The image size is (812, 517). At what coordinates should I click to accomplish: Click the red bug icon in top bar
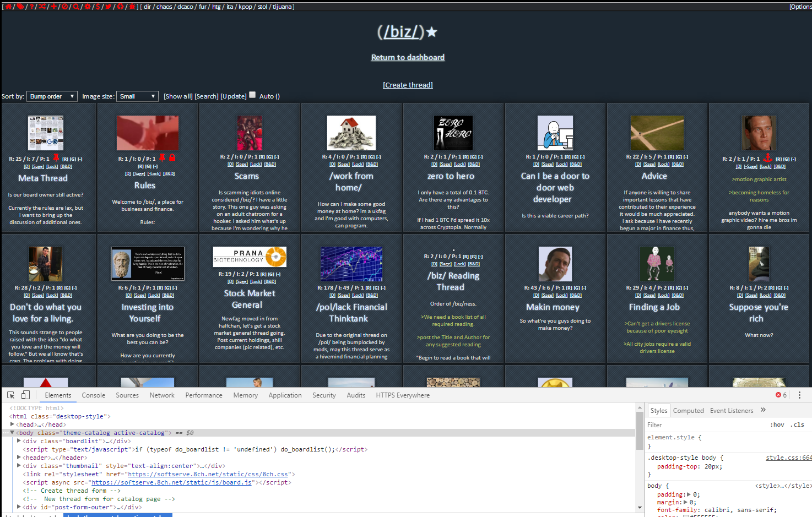[x=132, y=7]
